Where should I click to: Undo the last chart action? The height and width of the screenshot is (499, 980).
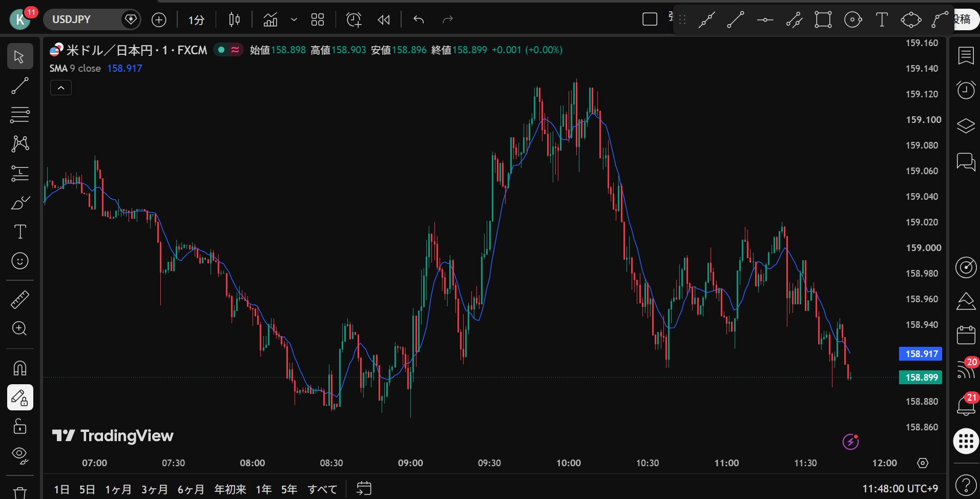[x=419, y=19]
